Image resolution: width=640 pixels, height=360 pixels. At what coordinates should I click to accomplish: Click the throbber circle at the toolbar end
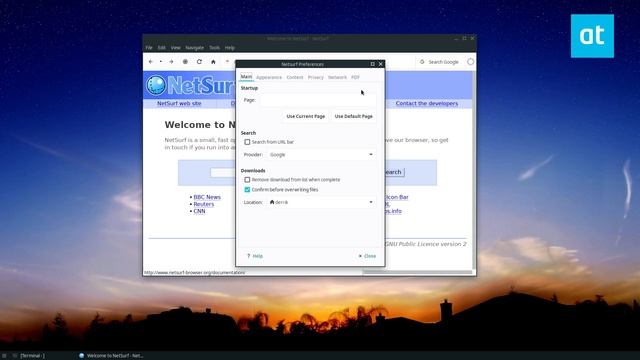pos(470,62)
